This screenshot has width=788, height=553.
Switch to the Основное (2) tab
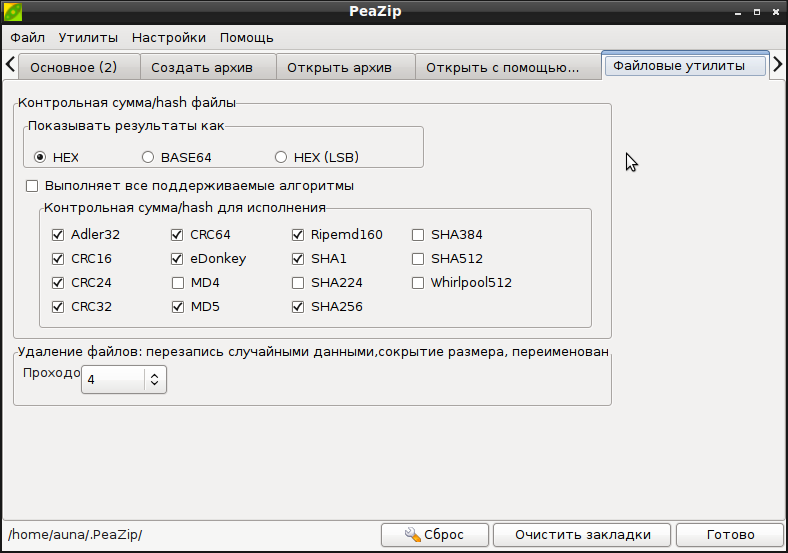click(79, 67)
